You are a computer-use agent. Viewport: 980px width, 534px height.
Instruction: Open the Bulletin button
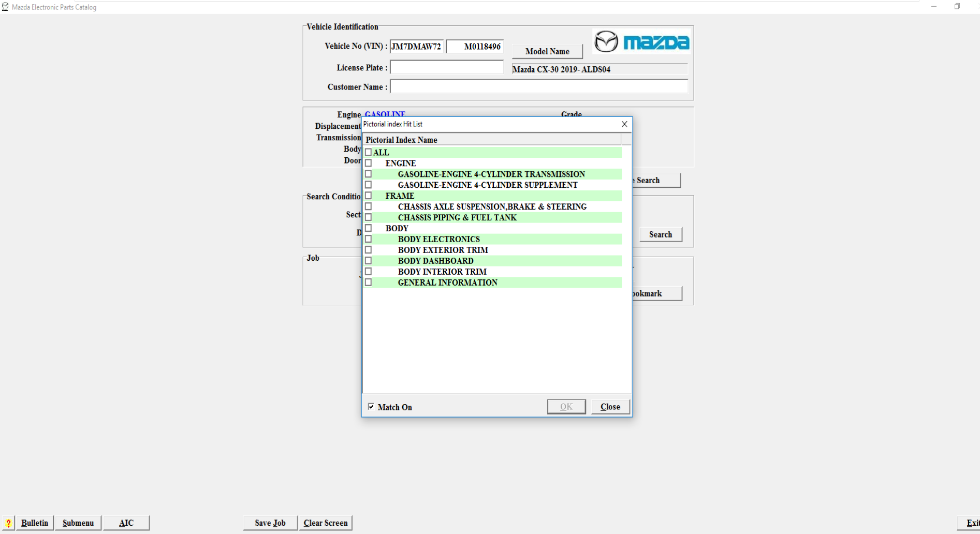[35, 523]
